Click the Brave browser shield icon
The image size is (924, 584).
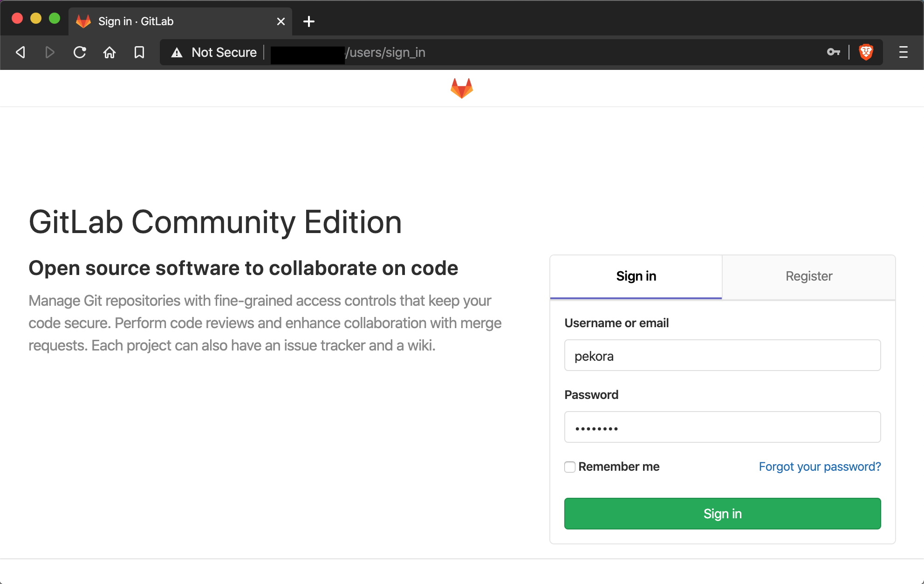[x=867, y=53]
